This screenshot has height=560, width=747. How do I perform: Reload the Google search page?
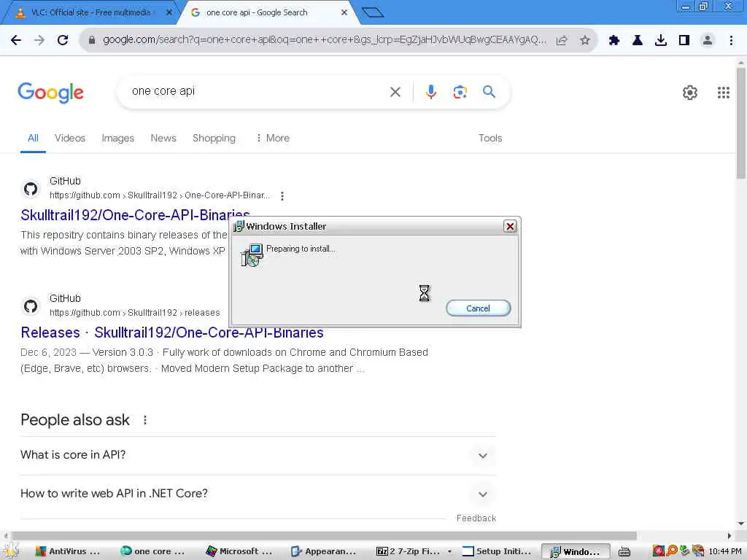63,40
